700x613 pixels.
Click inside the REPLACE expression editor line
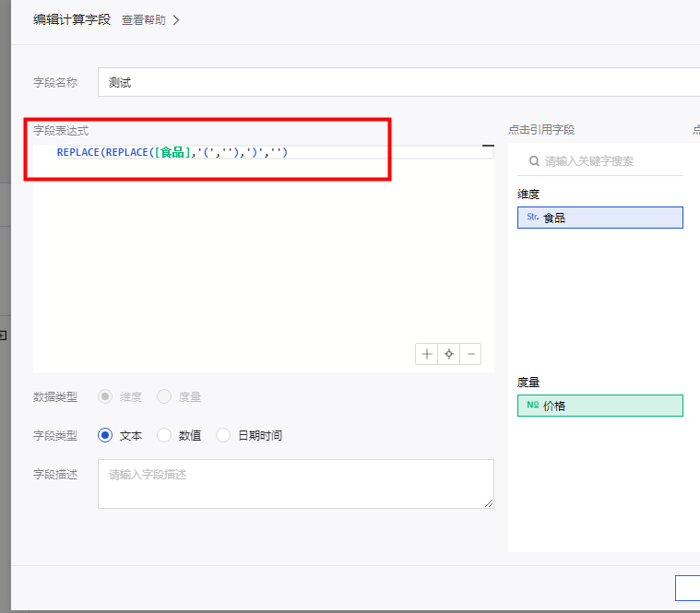[x=369, y=152]
